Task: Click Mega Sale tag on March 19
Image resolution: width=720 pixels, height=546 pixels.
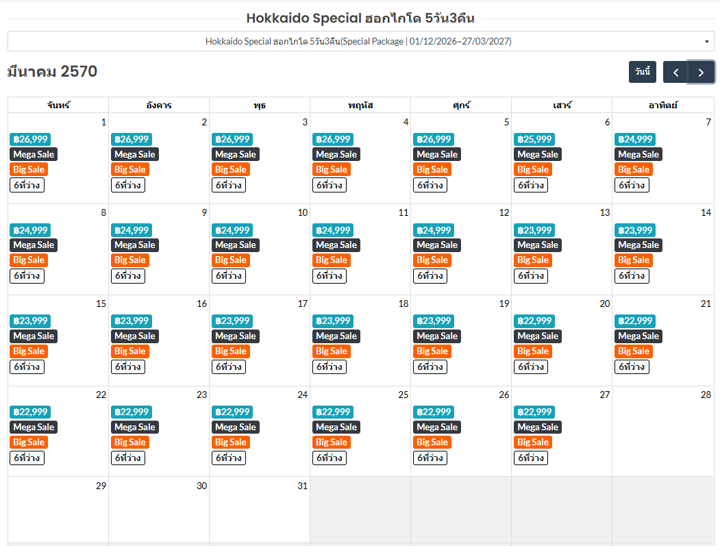Action: pos(437,336)
